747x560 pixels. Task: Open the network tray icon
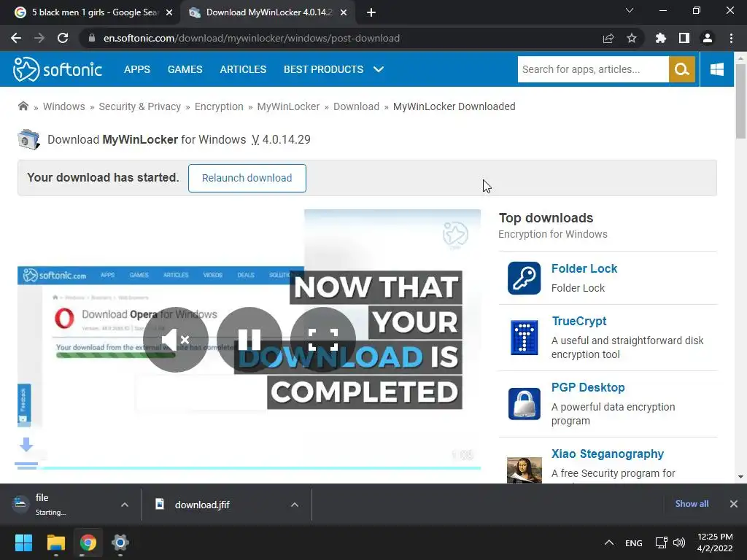click(x=661, y=542)
